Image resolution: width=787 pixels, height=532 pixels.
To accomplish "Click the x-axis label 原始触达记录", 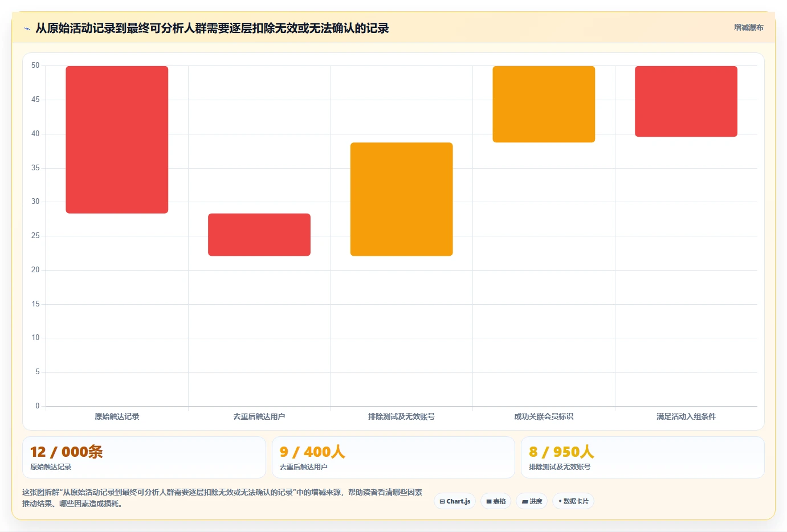I will click(117, 416).
